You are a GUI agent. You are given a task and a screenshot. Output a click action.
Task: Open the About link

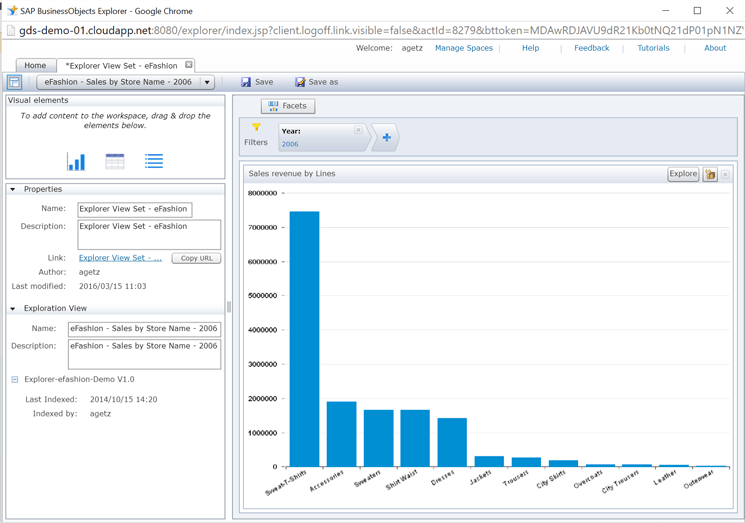click(715, 48)
